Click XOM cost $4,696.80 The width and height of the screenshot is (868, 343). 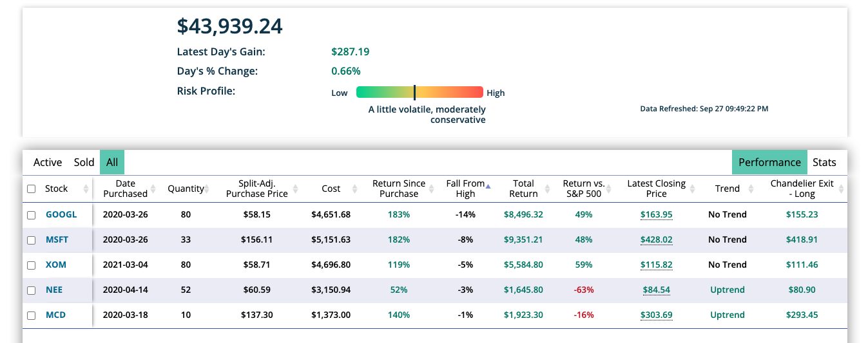[331, 264]
